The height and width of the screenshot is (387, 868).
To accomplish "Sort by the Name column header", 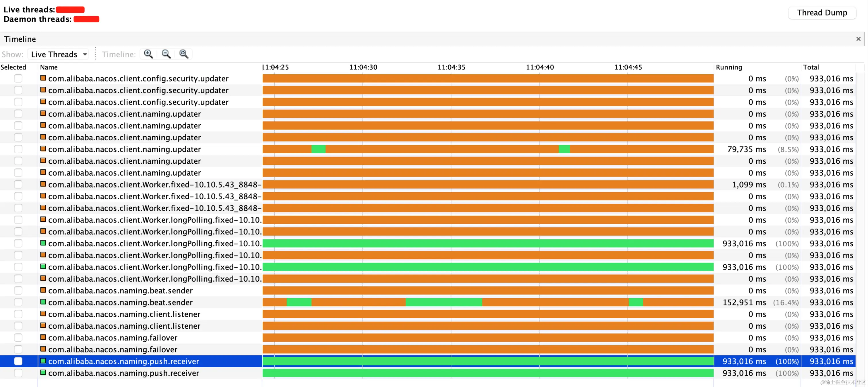I will 49,67.
